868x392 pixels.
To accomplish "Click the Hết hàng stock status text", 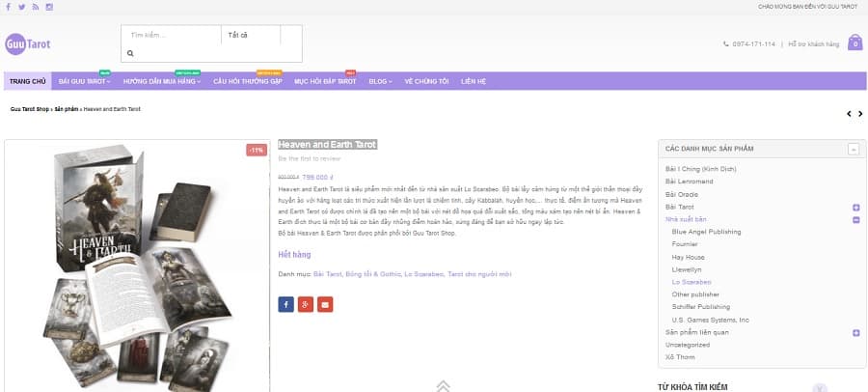I will click(x=294, y=255).
